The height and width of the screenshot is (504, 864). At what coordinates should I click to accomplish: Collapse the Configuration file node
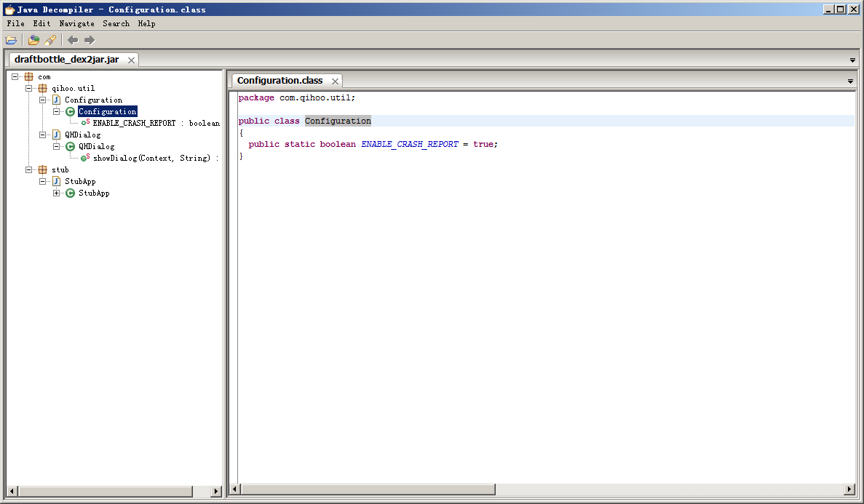tap(42, 100)
